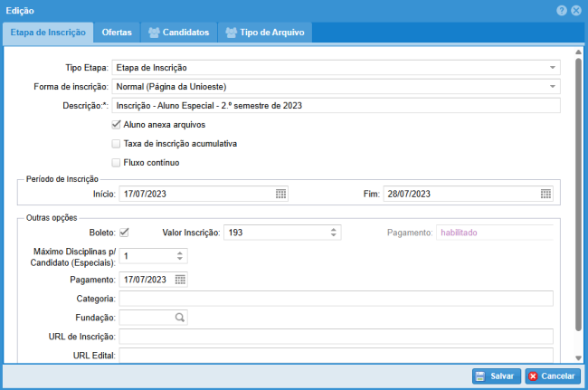The height and width of the screenshot is (390, 588).
Task: Uncheck Aluno anexa arquivos checkbox
Action: [x=116, y=124]
